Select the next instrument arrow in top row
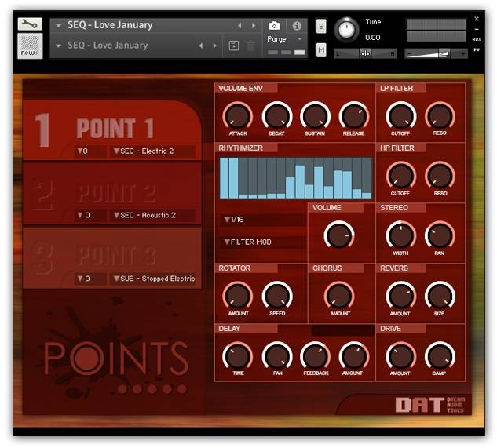 click(254, 26)
